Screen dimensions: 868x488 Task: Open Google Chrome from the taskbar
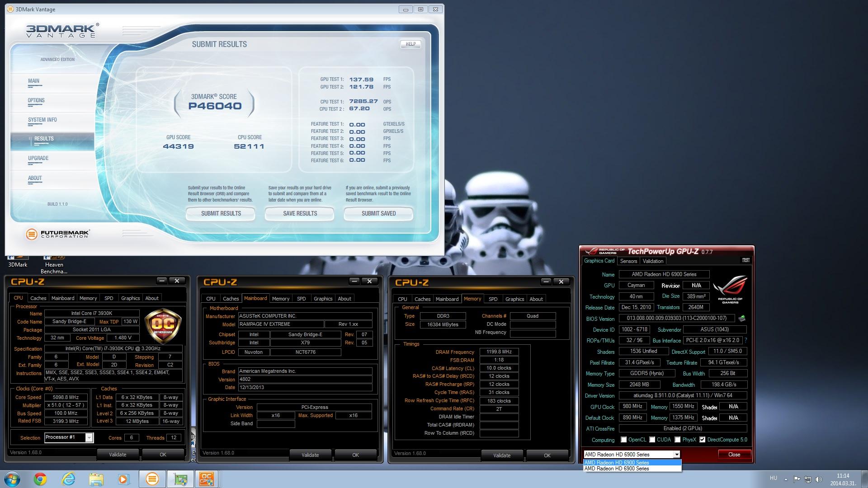pyautogui.click(x=40, y=479)
